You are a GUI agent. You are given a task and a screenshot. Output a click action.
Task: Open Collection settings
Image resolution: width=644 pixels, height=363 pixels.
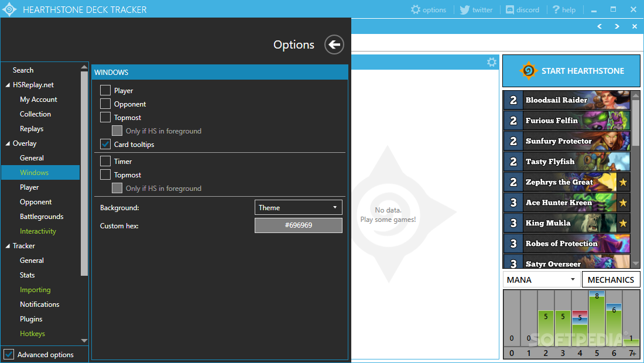pos(35,114)
